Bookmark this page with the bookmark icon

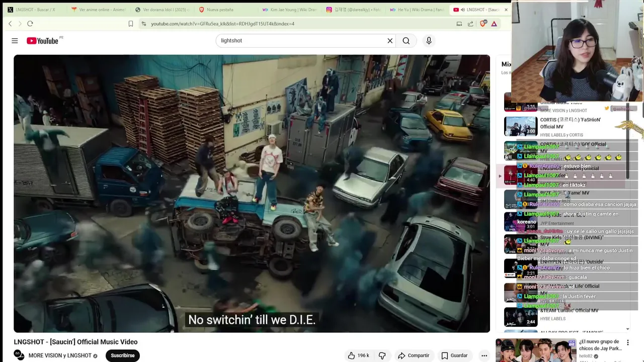(131, 24)
